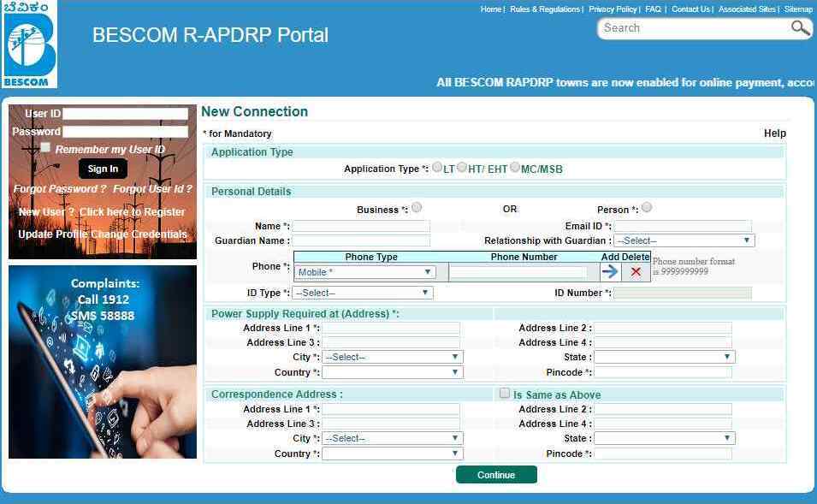Viewport: 817px width, 504px height.
Task: Open the FAQ page
Action: pos(653,9)
